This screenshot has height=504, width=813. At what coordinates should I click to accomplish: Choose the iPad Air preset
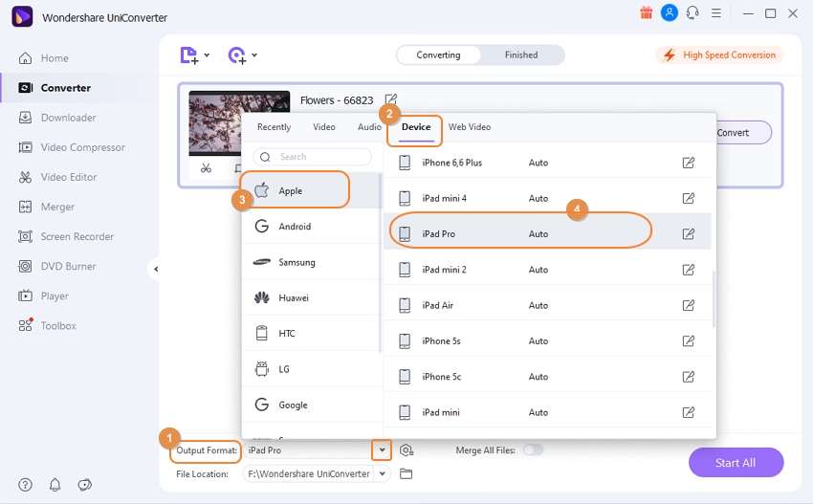coord(547,305)
